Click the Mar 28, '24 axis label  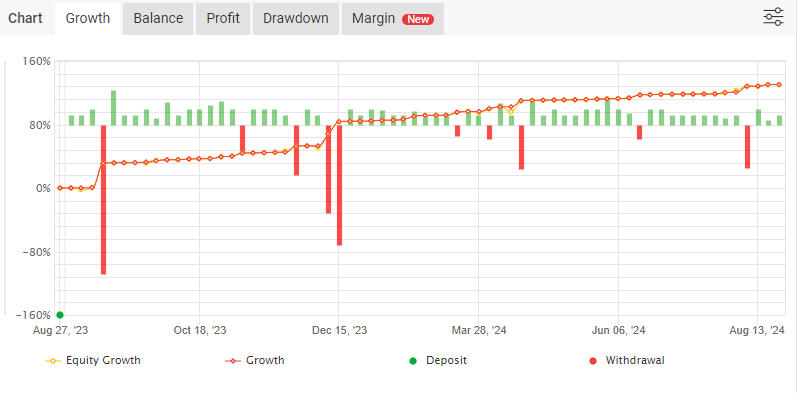tap(479, 330)
